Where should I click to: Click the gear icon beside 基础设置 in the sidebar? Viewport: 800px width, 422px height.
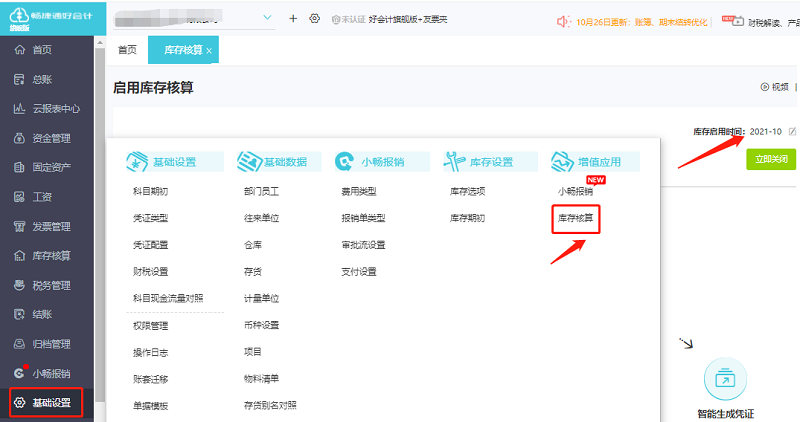pyautogui.click(x=19, y=403)
